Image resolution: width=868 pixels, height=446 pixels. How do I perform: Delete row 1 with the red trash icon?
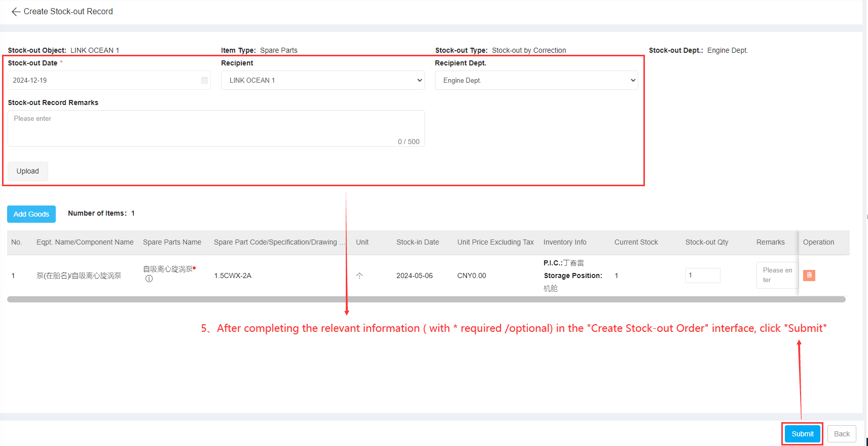pos(809,275)
